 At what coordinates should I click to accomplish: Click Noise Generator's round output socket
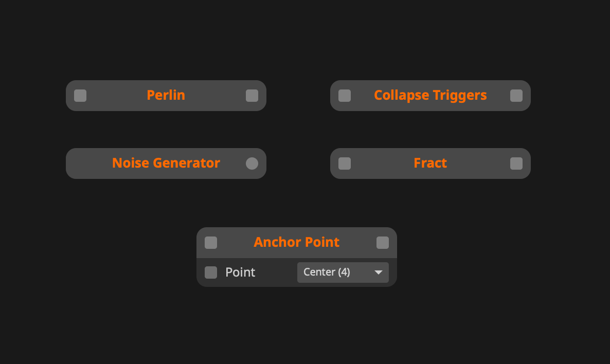click(252, 163)
